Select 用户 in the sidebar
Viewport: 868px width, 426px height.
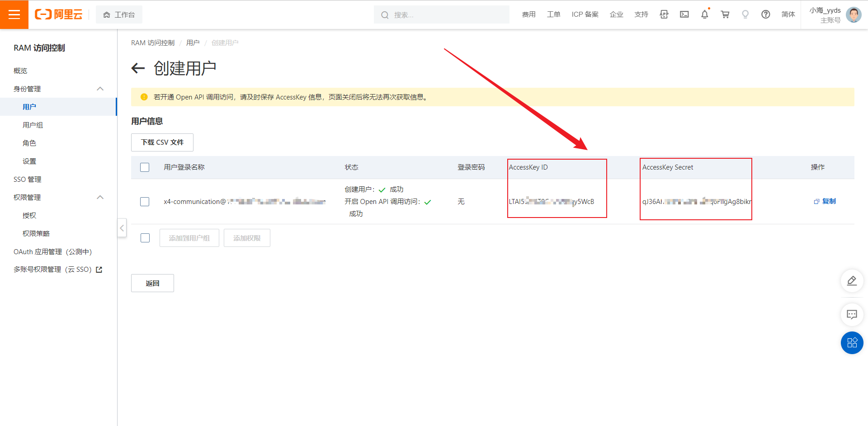pos(58,107)
